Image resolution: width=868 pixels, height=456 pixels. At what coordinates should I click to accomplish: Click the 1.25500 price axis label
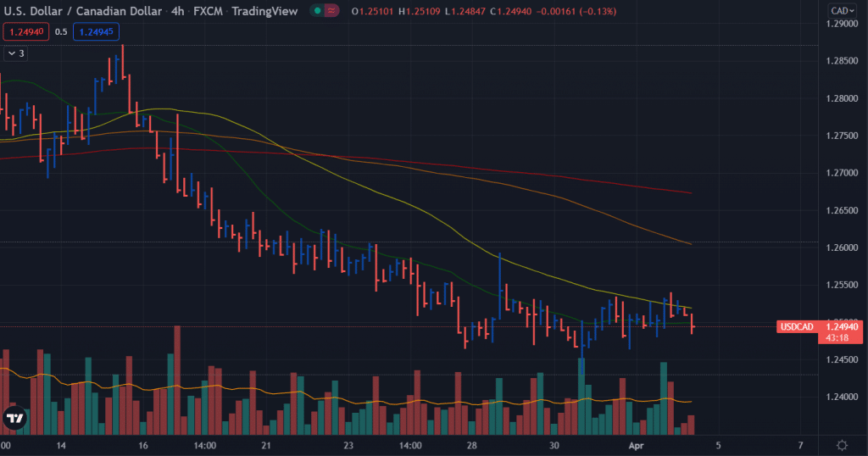[x=842, y=285]
